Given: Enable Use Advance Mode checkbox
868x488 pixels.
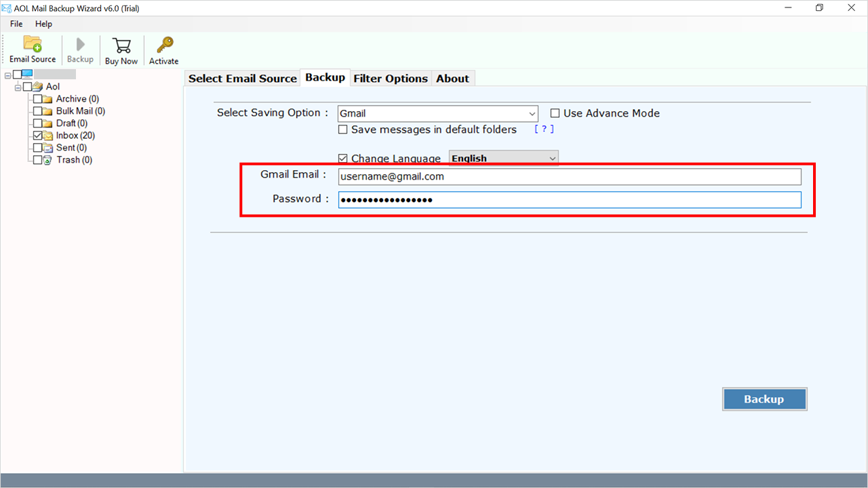Looking at the screenshot, I should click(555, 114).
